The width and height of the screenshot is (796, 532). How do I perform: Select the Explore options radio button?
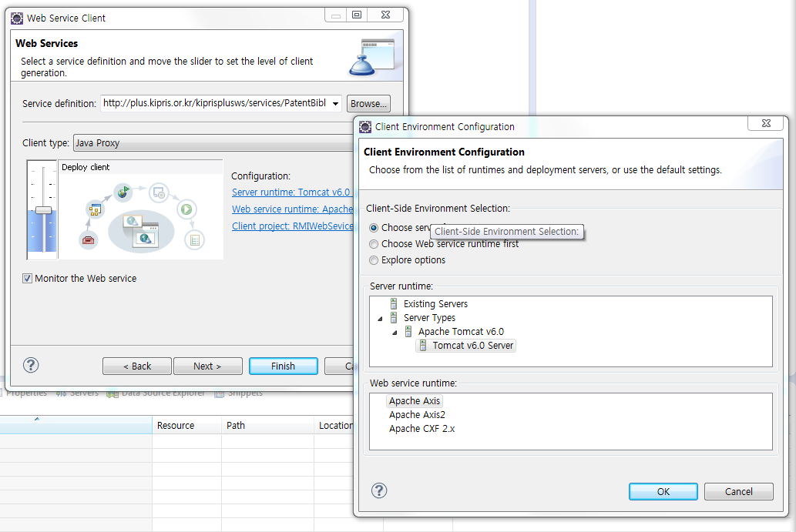click(x=374, y=259)
